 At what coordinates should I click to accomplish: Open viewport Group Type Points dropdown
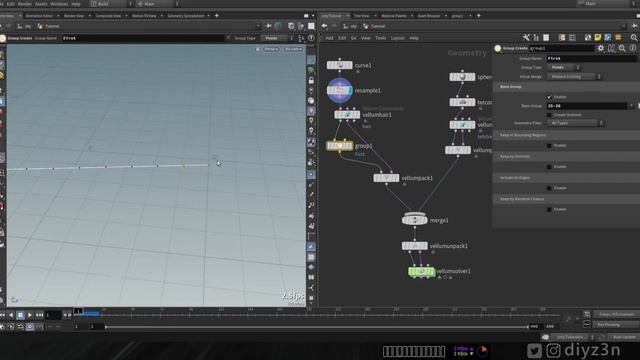tap(277, 38)
